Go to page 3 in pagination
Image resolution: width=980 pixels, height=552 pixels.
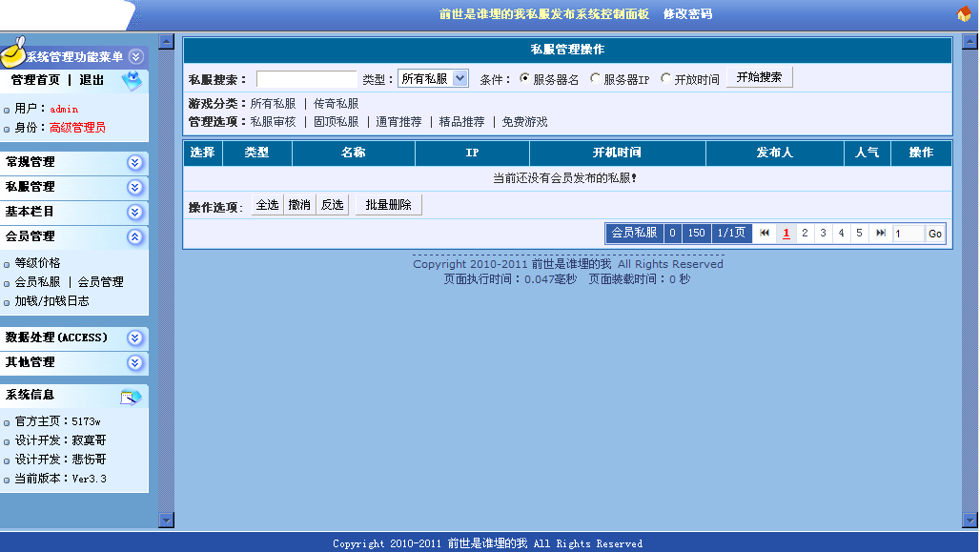coord(823,234)
